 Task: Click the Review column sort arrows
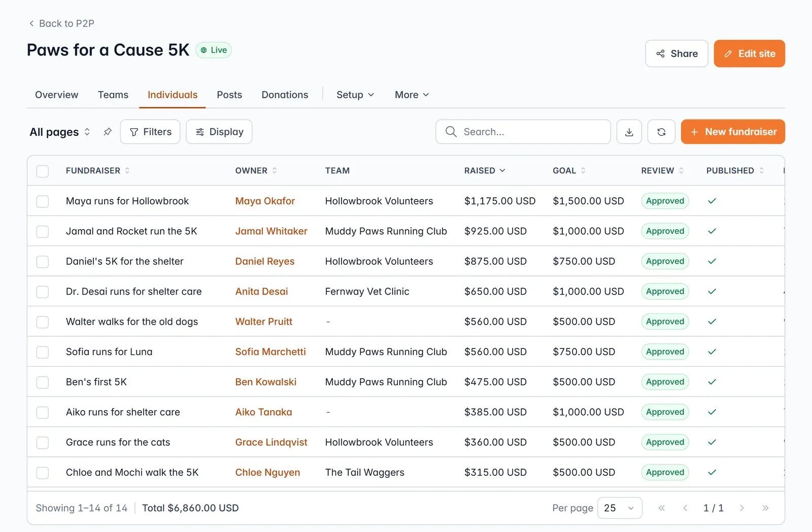(681, 170)
